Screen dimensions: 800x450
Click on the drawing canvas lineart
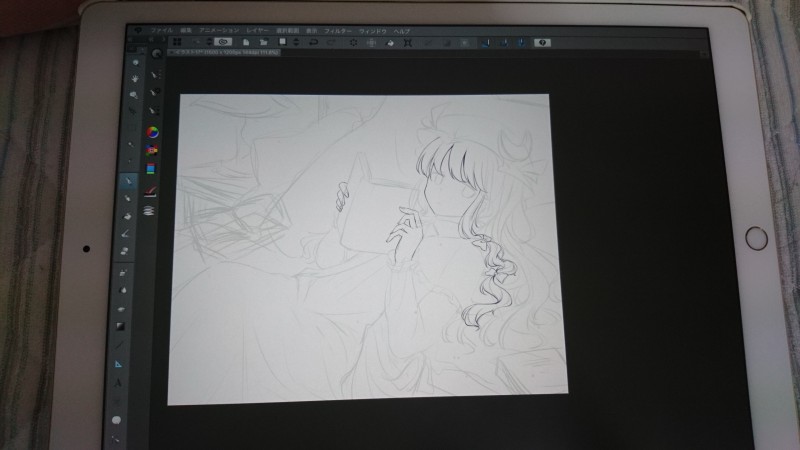coord(367,247)
